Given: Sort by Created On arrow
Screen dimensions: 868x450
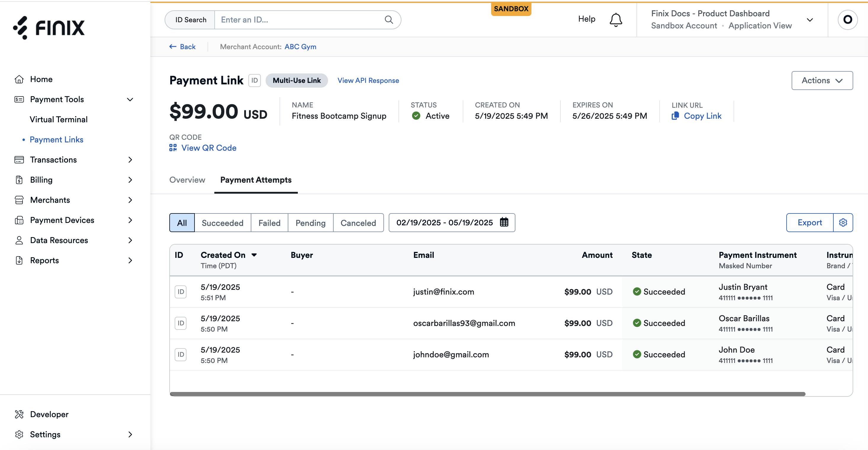Looking at the screenshot, I should (254, 255).
